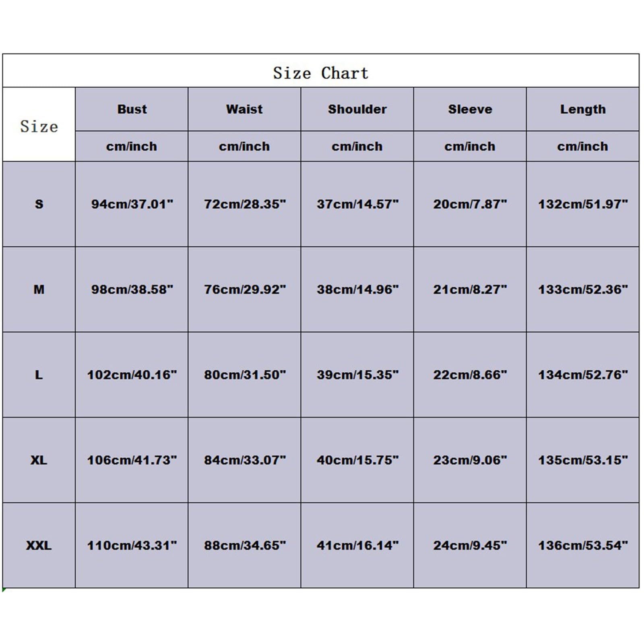Select the 76cm/29.92" waist cell
The width and height of the screenshot is (644, 644).
tap(244, 289)
